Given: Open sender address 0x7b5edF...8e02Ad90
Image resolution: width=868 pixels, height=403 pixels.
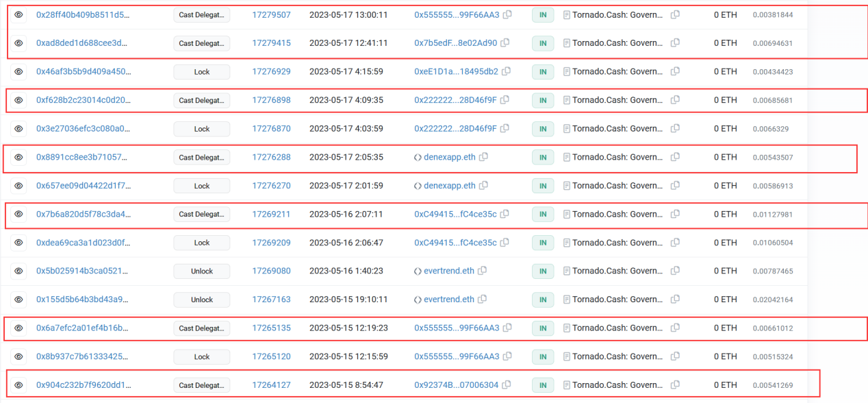Looking at the screenshot, I should pyautogui.click(x=456, y=43).
